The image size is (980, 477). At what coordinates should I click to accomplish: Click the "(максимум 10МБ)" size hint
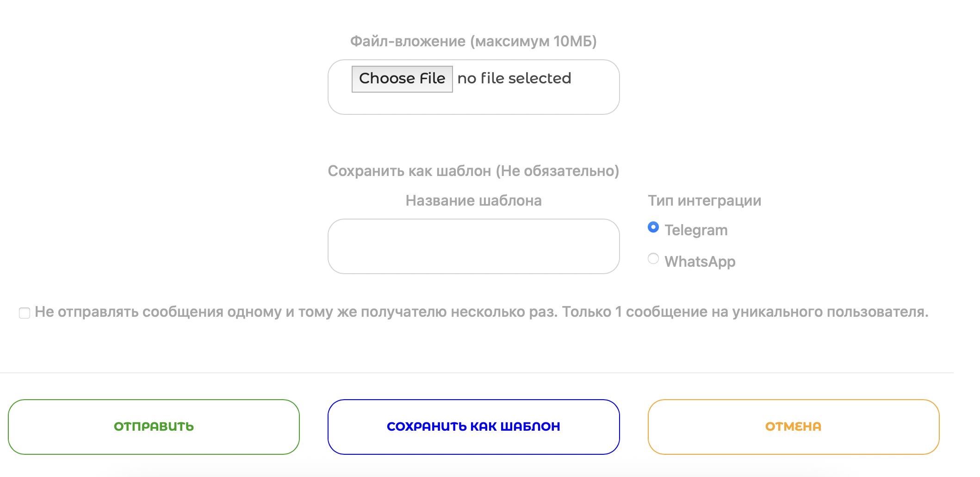pos(533,42)
